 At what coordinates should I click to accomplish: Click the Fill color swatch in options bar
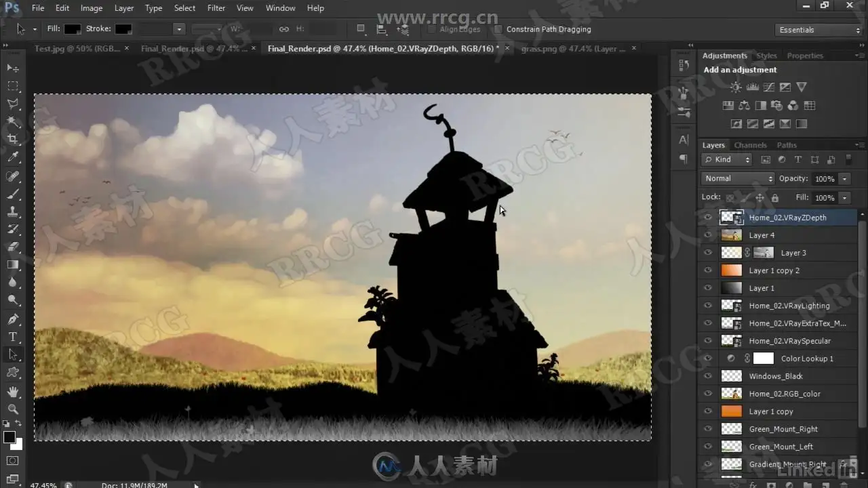[x=73, y=29]
